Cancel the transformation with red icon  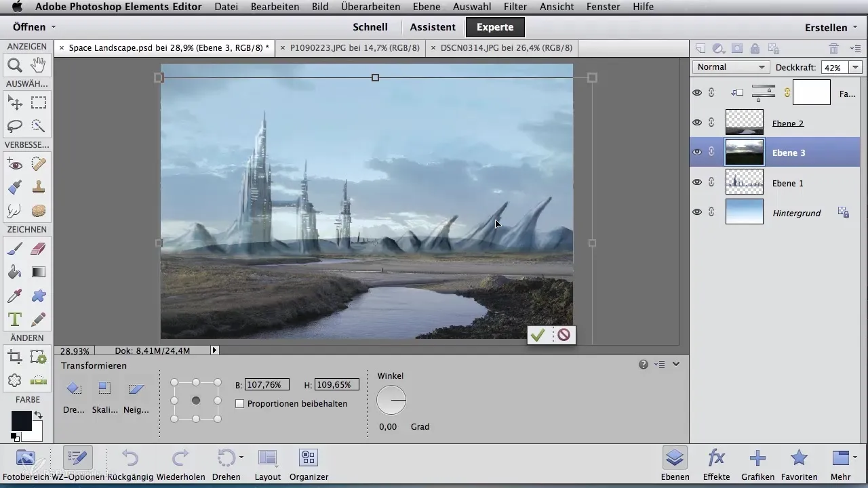coord(564,335)
